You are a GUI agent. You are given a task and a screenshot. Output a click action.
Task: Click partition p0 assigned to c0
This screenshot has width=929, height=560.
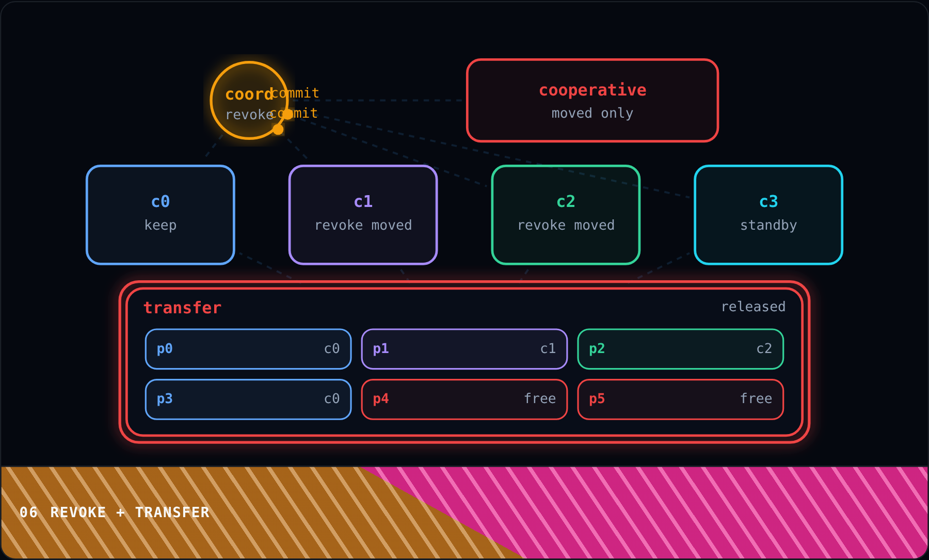248,349
